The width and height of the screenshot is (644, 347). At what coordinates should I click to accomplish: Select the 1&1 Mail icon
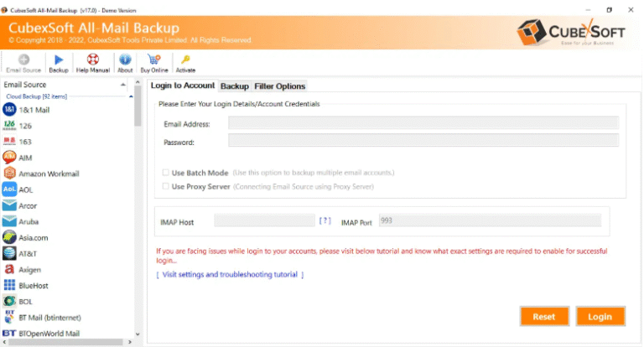click(x=9, y=110)
